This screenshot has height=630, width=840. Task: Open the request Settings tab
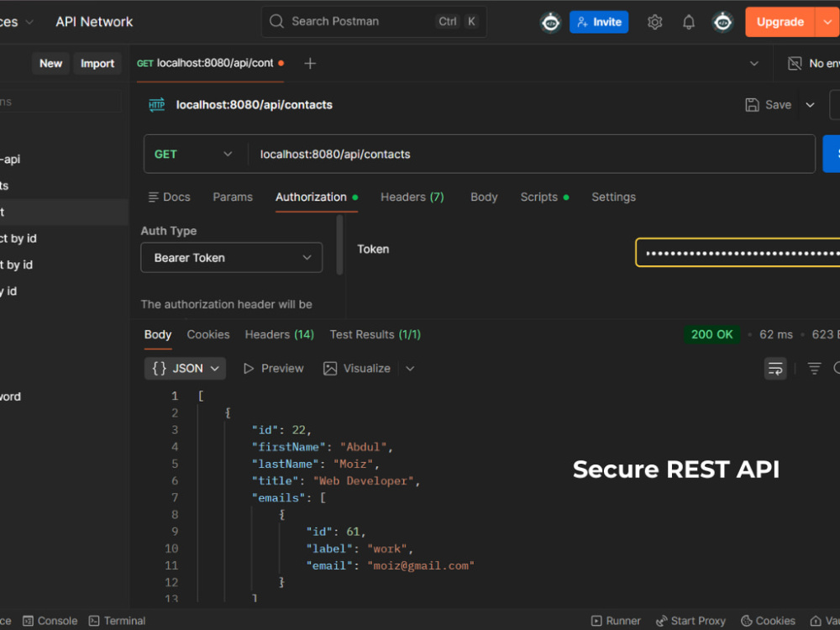[613, 197]
